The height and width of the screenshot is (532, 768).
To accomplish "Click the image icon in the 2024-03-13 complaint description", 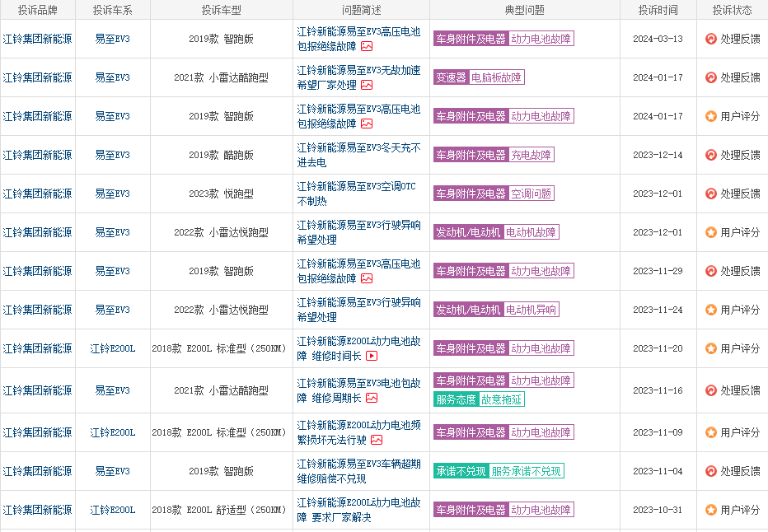I will click(367, 46).
